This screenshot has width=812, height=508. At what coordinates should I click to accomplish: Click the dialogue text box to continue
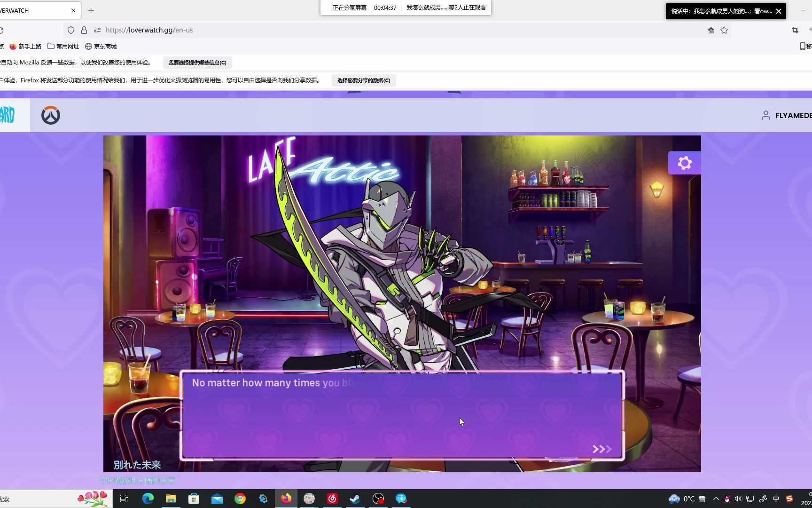[x=402, y=415]
